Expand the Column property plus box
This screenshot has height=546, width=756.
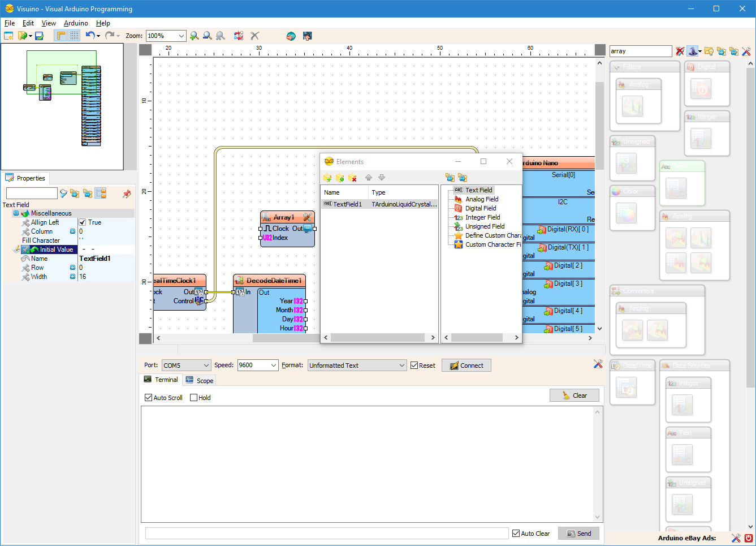pos(72,231)
